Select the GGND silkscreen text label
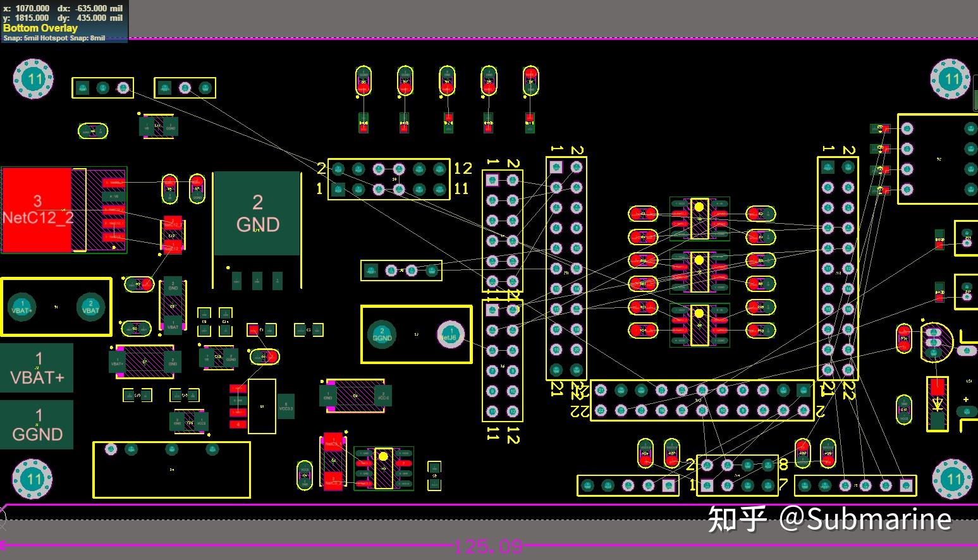978x560 pixels. pyautogui.click(x=37, y=434)
